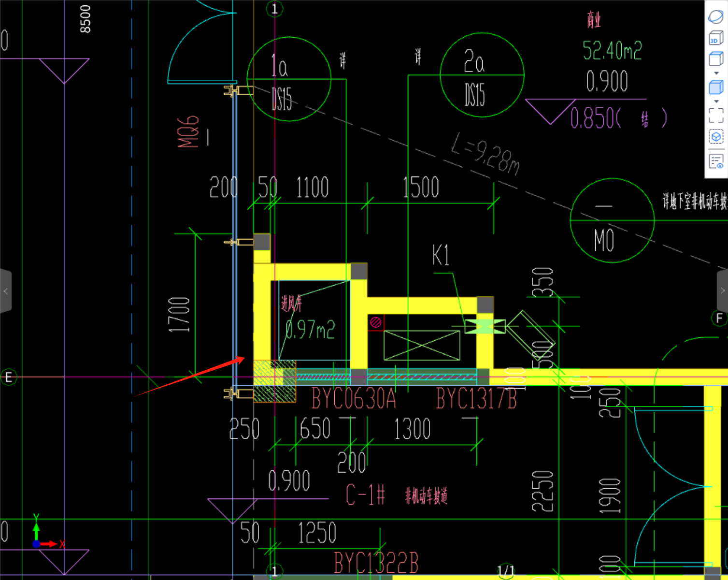
Task: Click the dashed-corner zoom extents icon
Action: (716, 116)
